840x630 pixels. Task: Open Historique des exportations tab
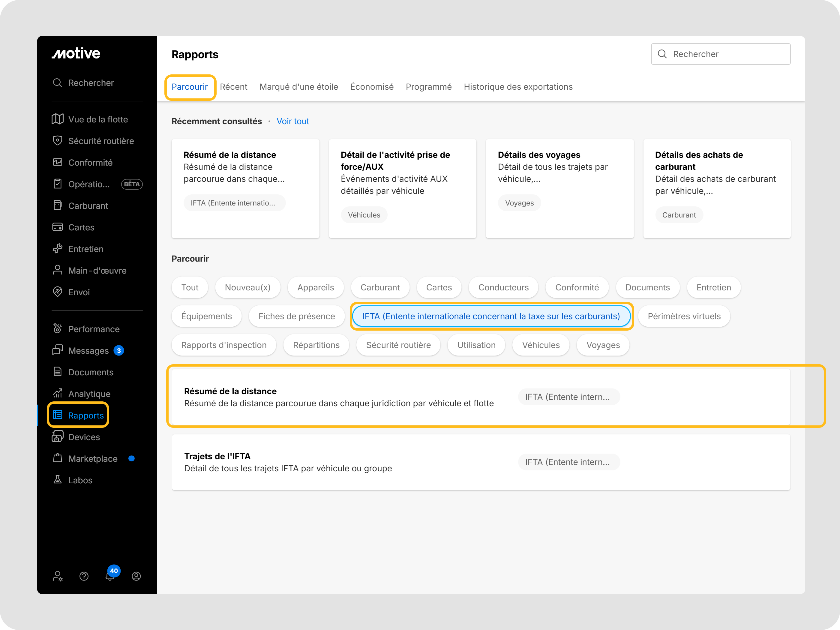518,87
